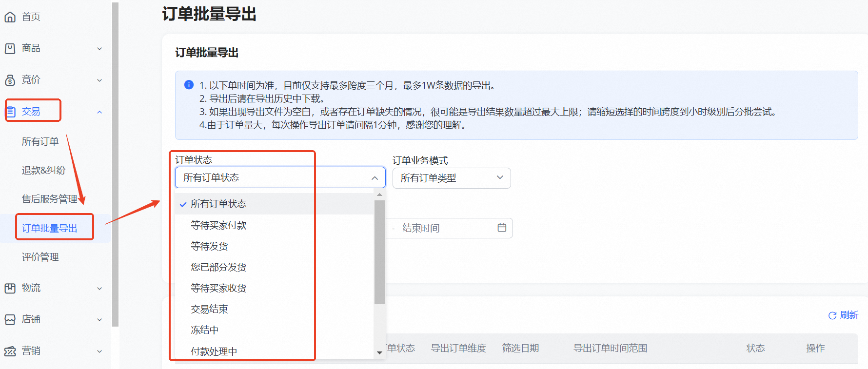This screenshot has height=369, width=868.
Task: Expand the 竞价 menu chevron
Action: (99, 80)
